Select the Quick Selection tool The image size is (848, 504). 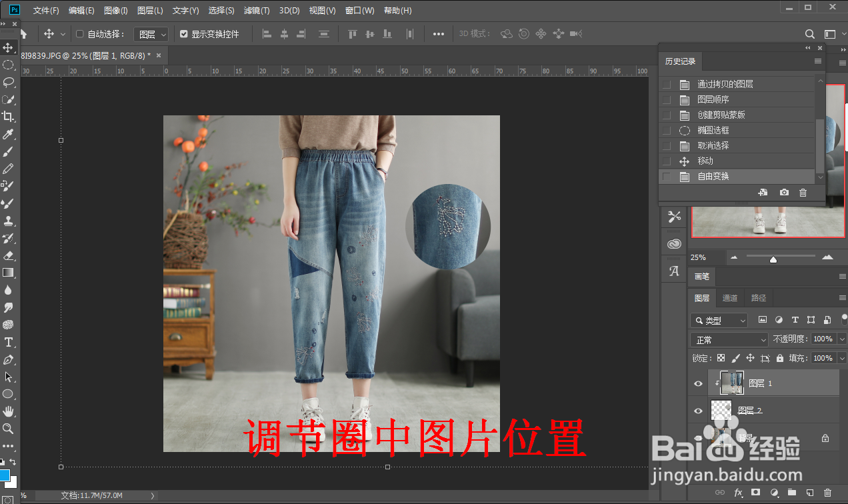(x=8, y=99)
